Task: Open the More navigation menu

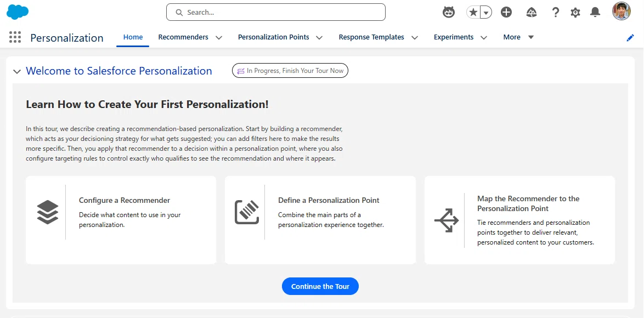Action: pos(518,37)
